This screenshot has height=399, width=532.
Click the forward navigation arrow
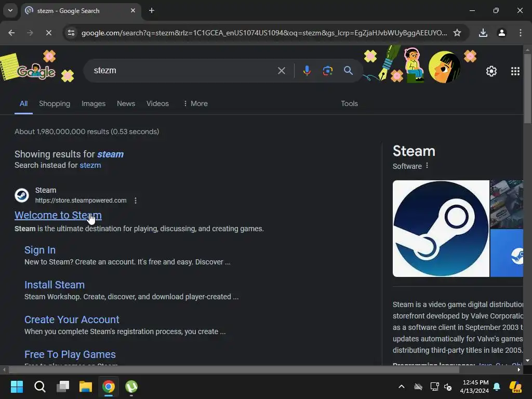[x=30, y=33]
